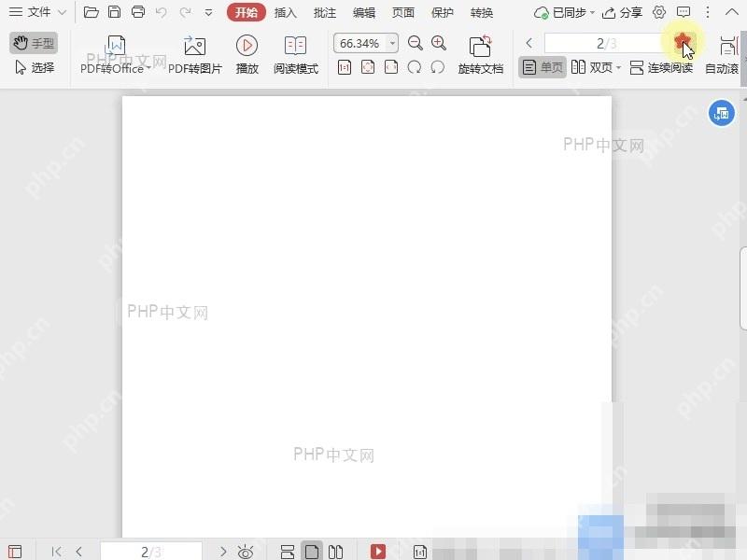
Task: Switch to the 页面 tab
Action: (402, 13)
